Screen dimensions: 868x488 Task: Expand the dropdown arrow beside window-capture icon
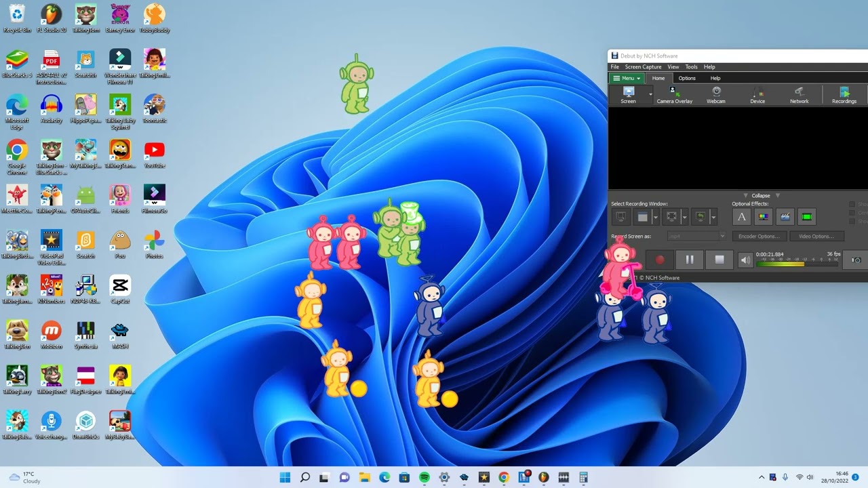(x=655, y=218)
